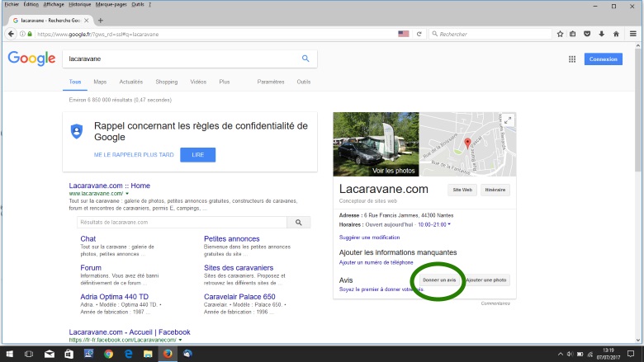Click the Donner un avis button
This screenshot has height=362, width=644.
click(439, 280)
